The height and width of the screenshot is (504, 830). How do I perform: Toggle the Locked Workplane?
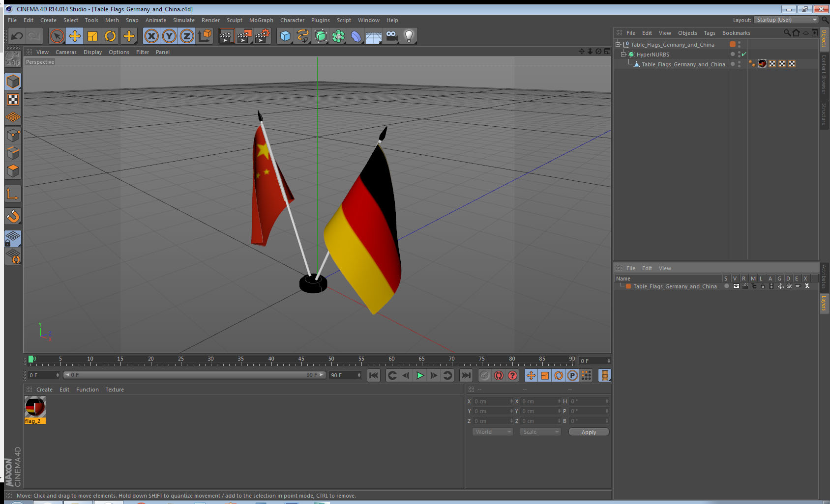coord(13,239)
